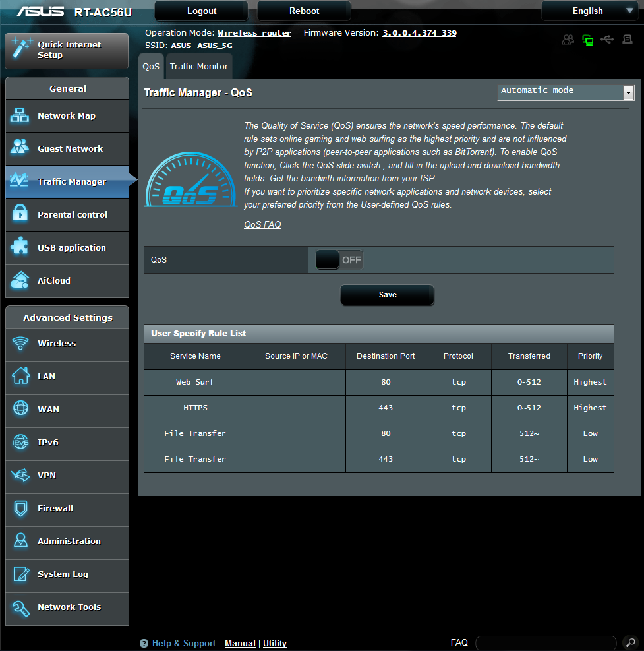Open the Manual link in footer
The width and height of the screenshot is (644, 651).
tap(240, 644)
